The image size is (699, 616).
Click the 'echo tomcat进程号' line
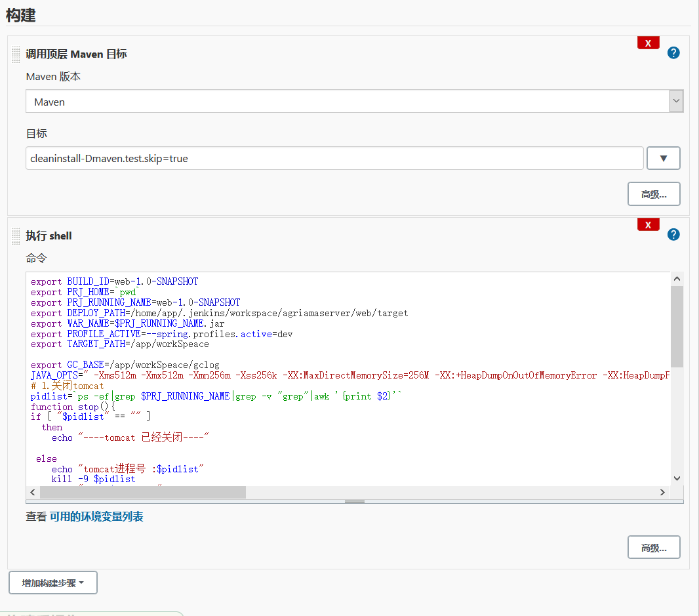tap(127, 469)
